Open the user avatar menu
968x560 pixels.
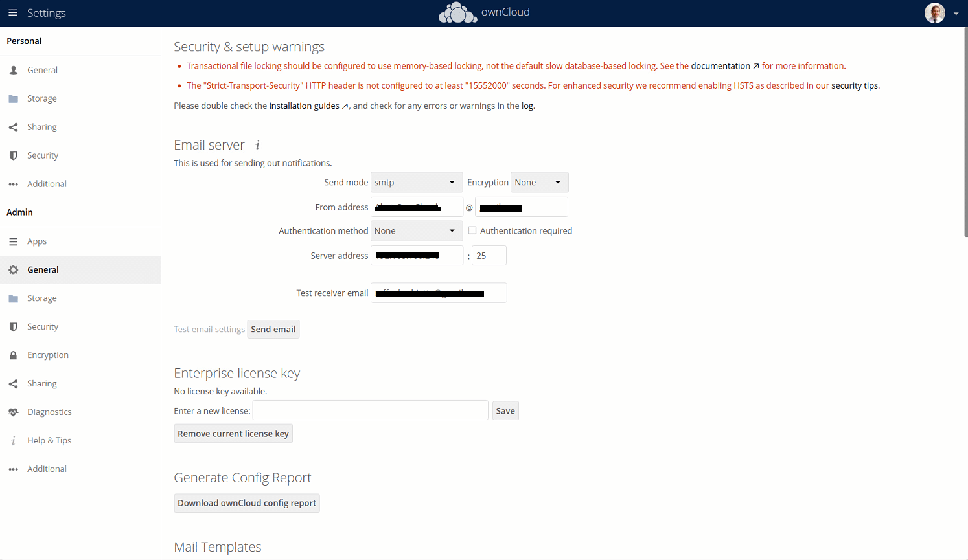(934, 13)
